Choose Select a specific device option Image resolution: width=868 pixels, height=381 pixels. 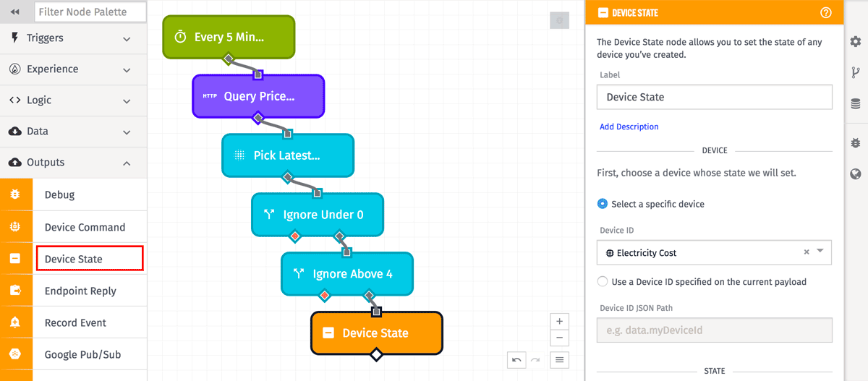[603, 204]
